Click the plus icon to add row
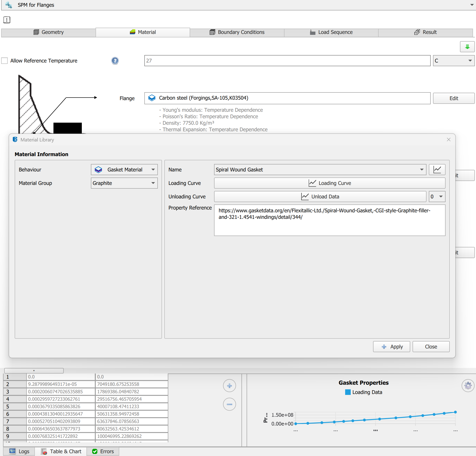Viewport: 476px width, 456px height. coord(229,386)
